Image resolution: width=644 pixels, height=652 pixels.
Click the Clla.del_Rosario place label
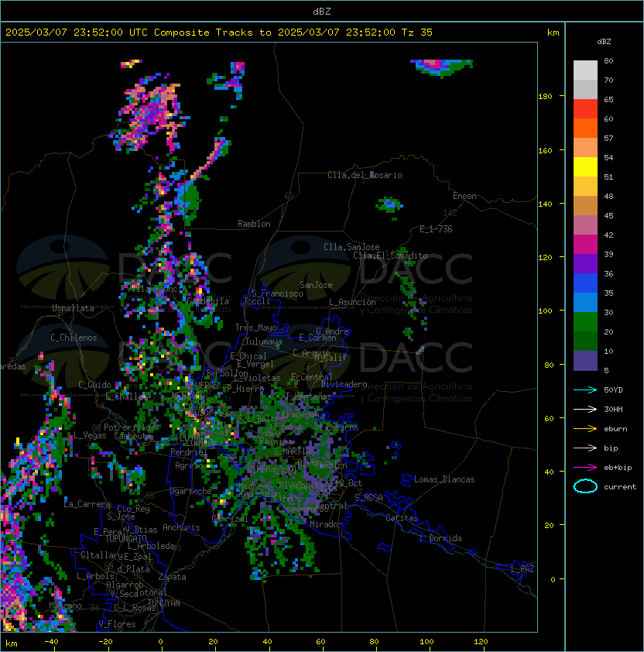tap(365, 175)
